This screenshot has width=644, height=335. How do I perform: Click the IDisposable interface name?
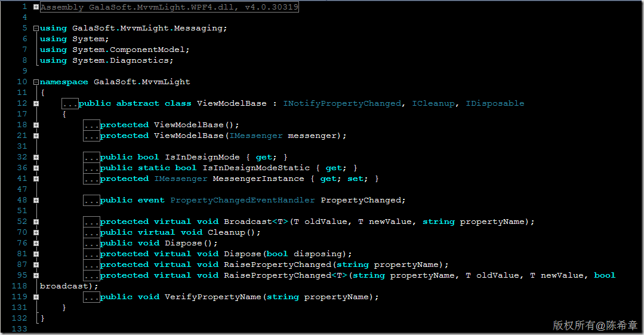[495, 103]
